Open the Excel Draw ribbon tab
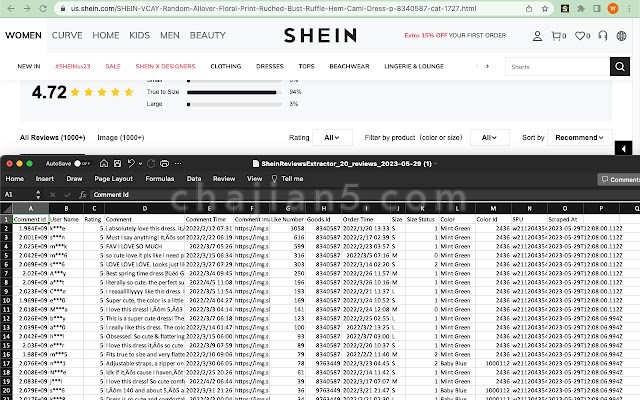640x400 pixels. click(74, 179)
